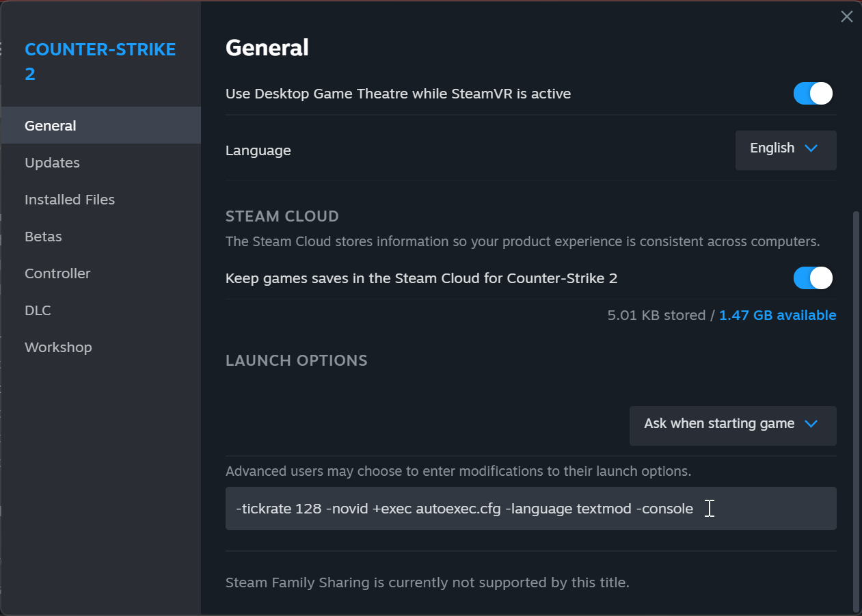This screenshot has width=862, height=616.
Task: Switch to the Betas section
Action: click(x=43, y=237)
